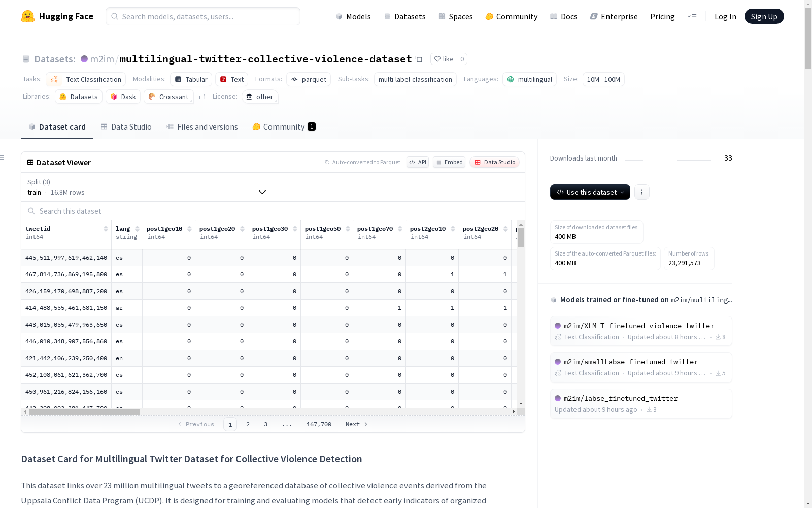Jump to last page 167,700

click(319, 424)
